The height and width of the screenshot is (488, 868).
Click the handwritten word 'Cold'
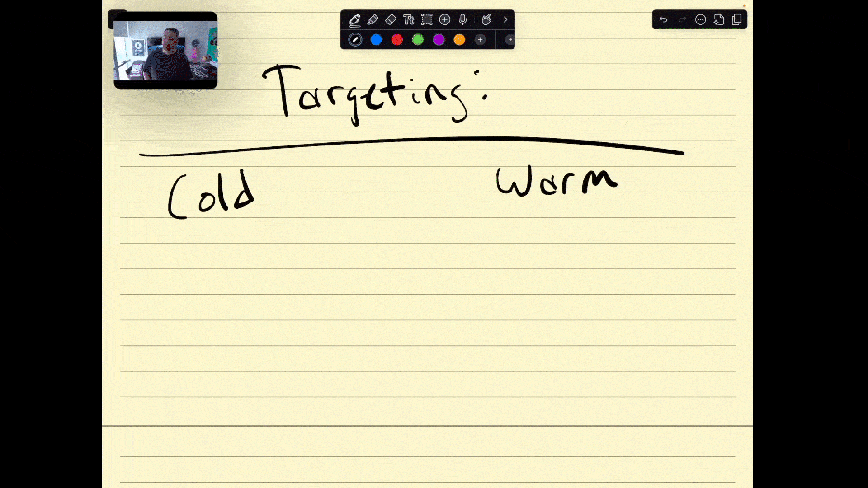(211, 194)
